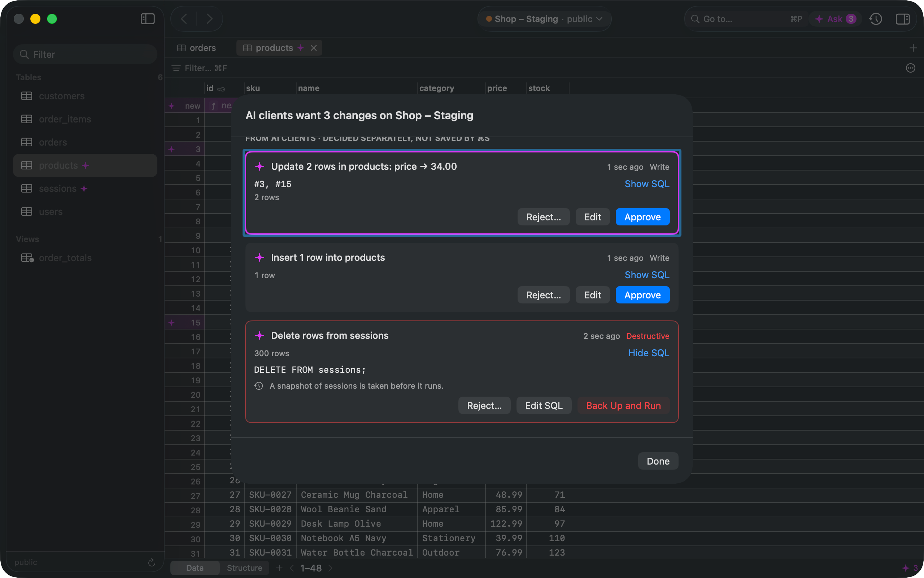Image resolution: width=924 pixels, height=578 pixels.
Task: Edit the Insert 1 row change
Action: pos(593,295)
